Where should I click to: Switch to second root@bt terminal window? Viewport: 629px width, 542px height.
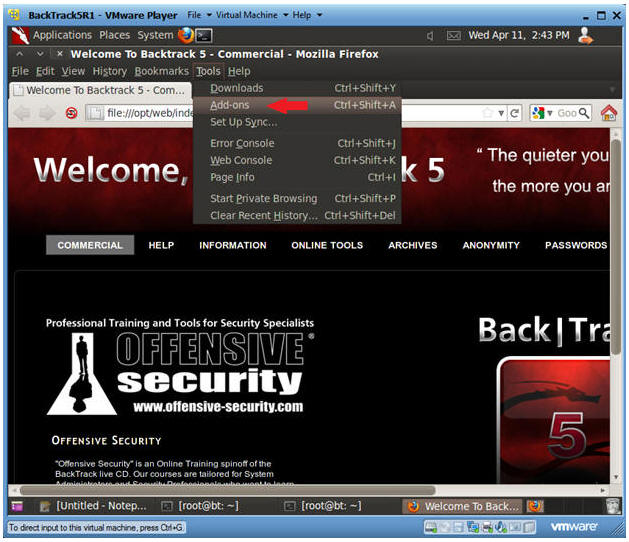tap(323, 506)
